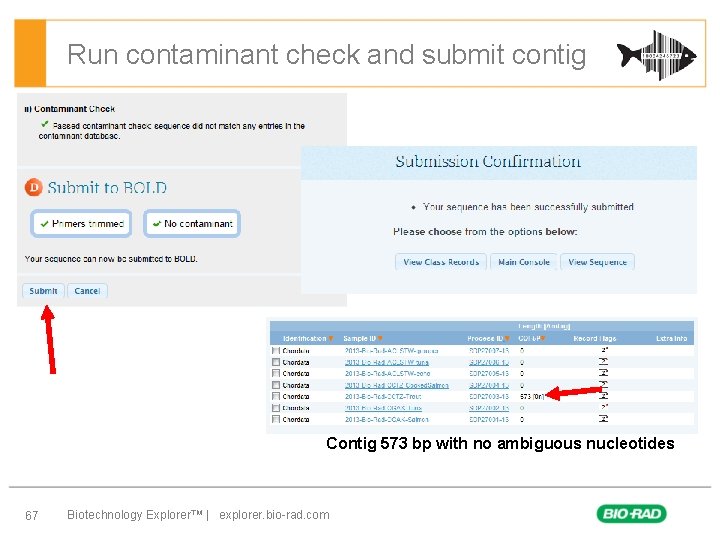The height and width of the screenshot is (540, 720).
Task: Sort by Process ID column arrow
Action: [507, 338]
